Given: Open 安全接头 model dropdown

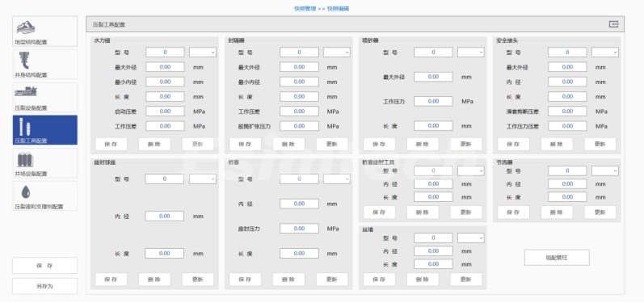Looking at the screenshot, I should pyautogui.click(x=605, y=53).
